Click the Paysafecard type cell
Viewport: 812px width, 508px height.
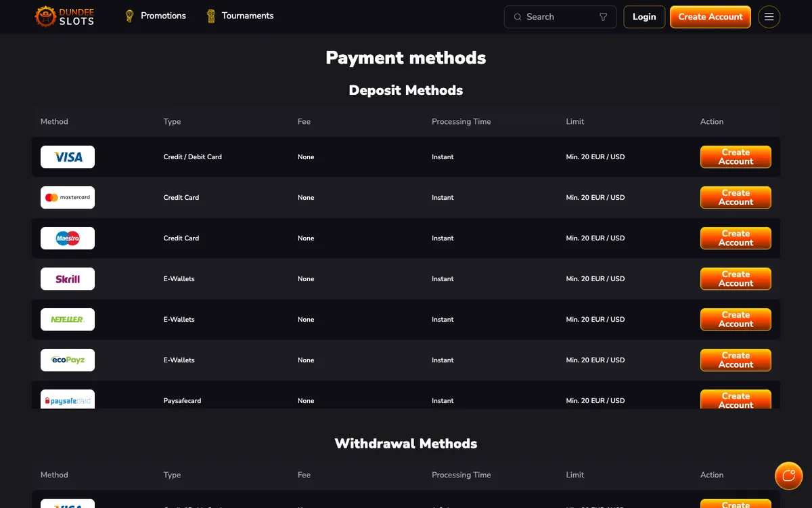click(x=182, y=401)
